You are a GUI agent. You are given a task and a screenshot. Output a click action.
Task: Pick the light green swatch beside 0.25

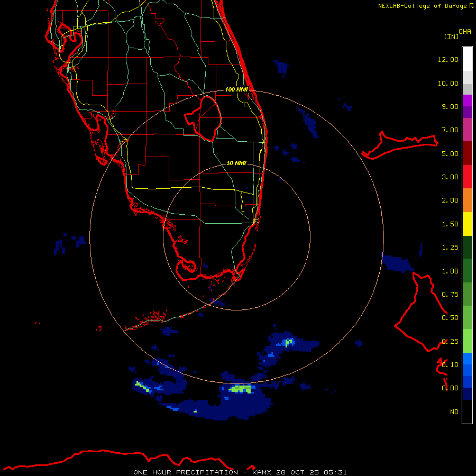467,341
